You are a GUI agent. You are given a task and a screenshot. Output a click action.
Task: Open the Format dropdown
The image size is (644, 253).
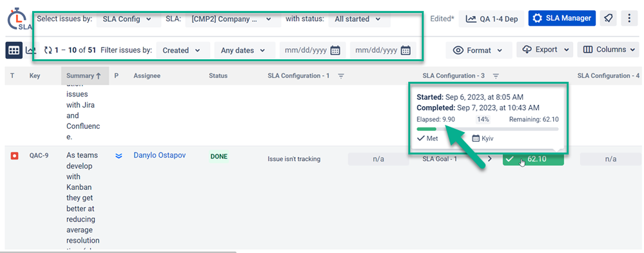[479, 50]
